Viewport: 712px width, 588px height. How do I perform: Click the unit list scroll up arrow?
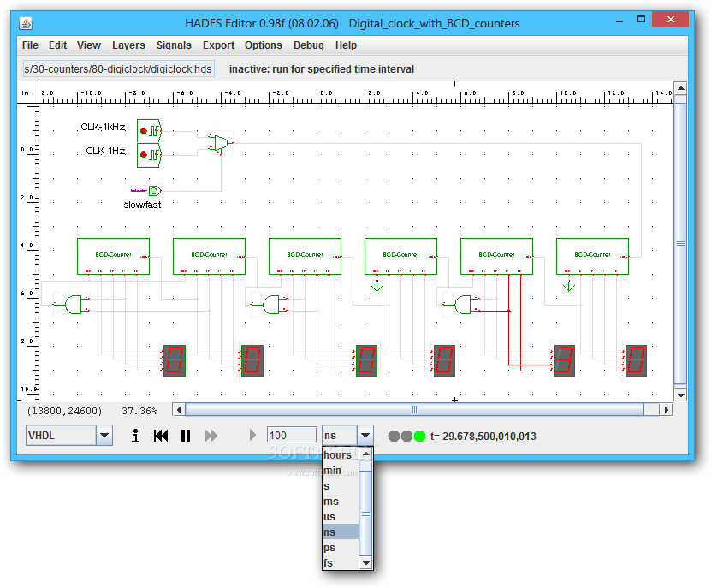click(365, 454)
